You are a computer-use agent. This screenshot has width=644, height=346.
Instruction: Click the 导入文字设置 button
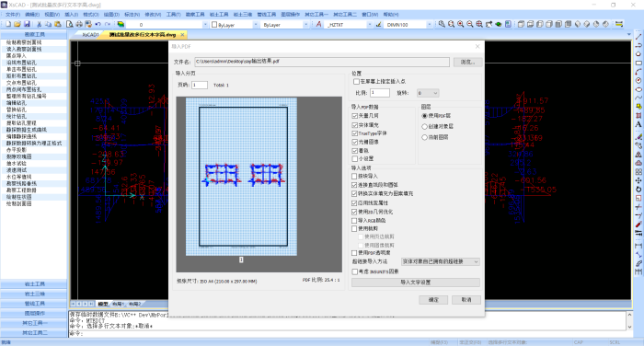416,283
